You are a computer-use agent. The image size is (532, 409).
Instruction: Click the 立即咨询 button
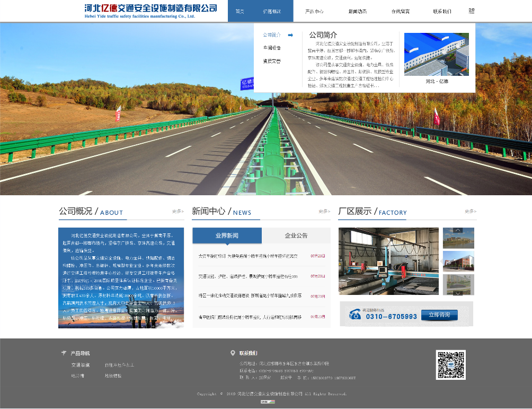click(439, 315)
